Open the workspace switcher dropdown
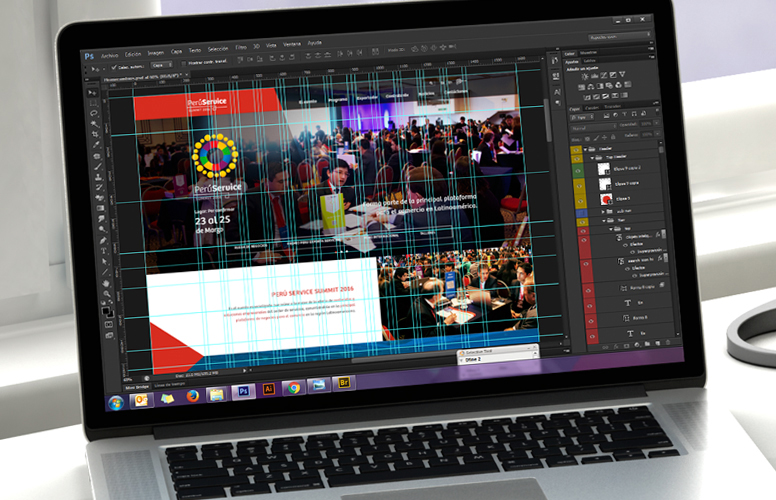 (620, 37)
